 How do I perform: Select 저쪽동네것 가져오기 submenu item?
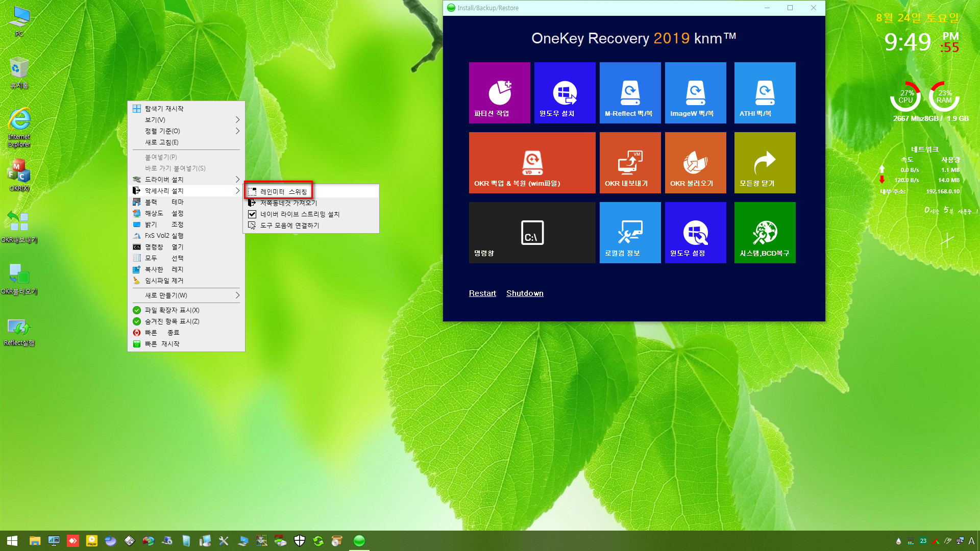(x=311, y=203)
